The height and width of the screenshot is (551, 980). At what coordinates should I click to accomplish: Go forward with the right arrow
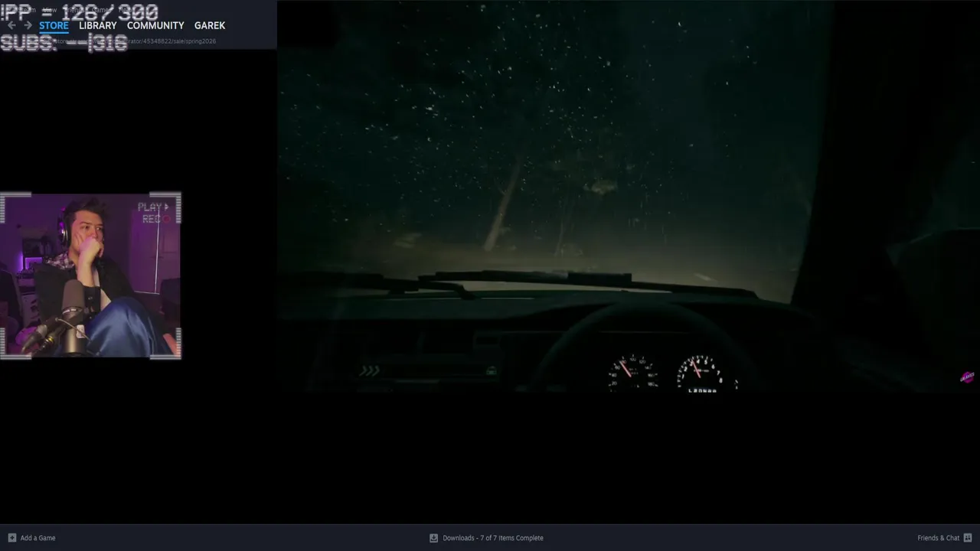(x=28, y=25)
